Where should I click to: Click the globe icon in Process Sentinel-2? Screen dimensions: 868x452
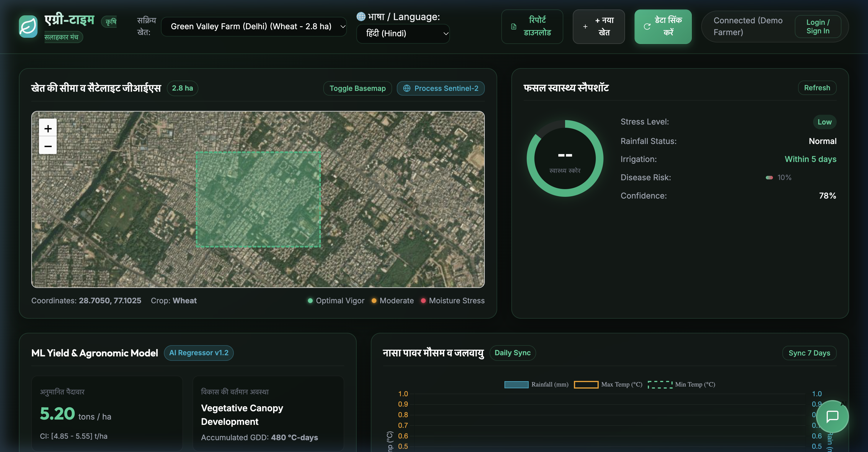pos(407,88)
